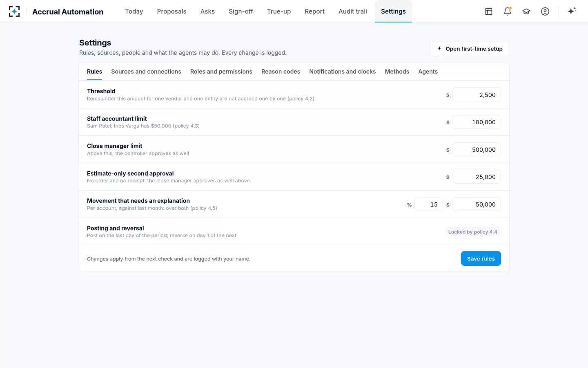Open Notifications and clocks tab
This screenshot has height=368, width=588.
click(343, 72)
